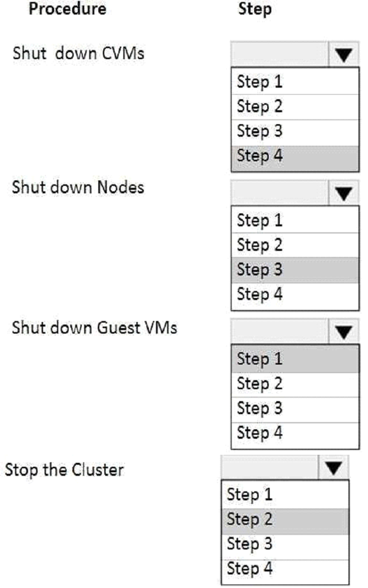Choose Step 2 for Shut down Guest VMs

tap(295, 384)
